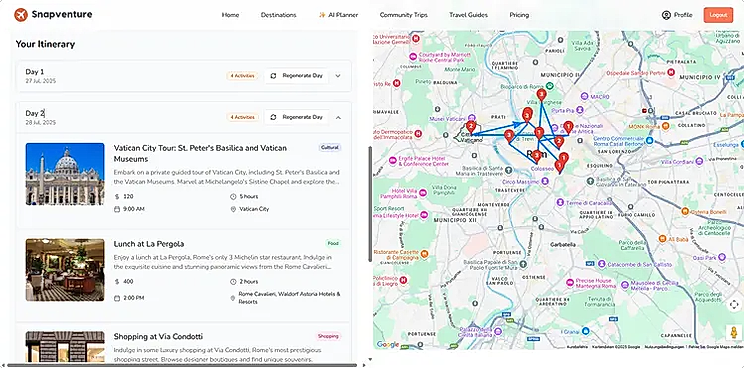The image size is (744, 368).
Task: Click the 4 Activities badge on Day 2
Action: tap(242, 117)
